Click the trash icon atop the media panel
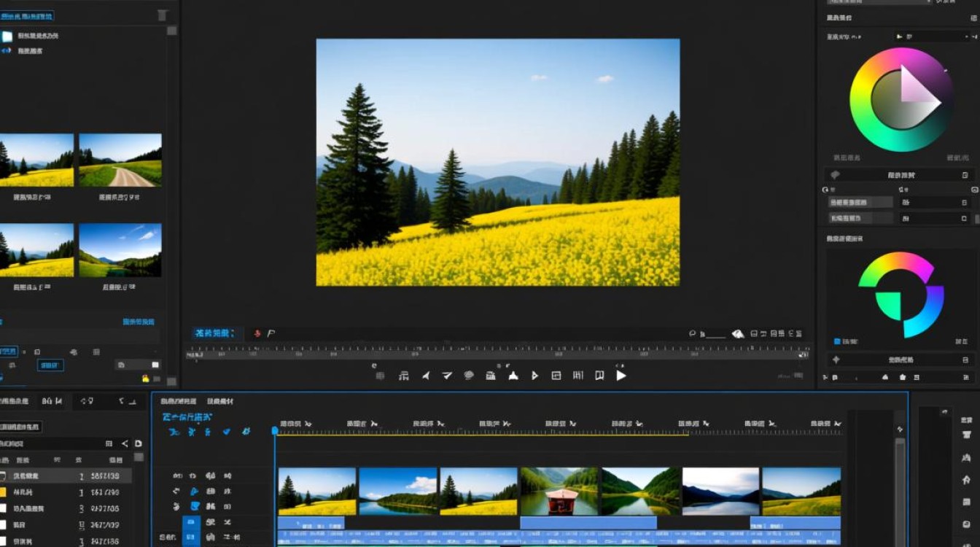 point(162,15)
